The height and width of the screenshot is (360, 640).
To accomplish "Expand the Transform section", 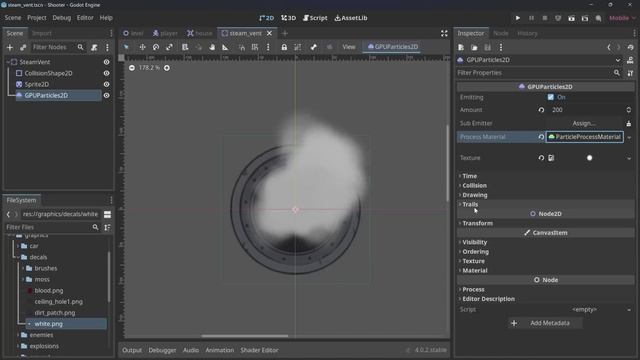I will click(x=477, y=223).
